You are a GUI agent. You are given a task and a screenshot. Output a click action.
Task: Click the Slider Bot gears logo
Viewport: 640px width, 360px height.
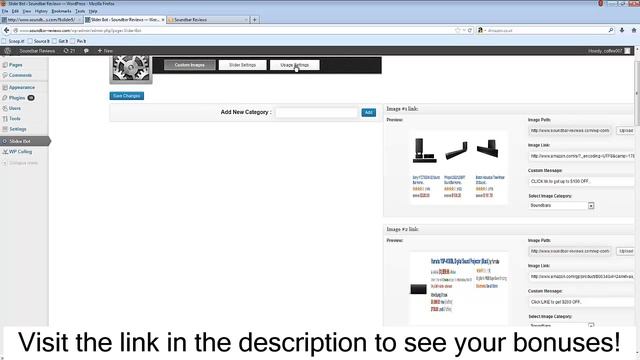click(x=131, y=69)
